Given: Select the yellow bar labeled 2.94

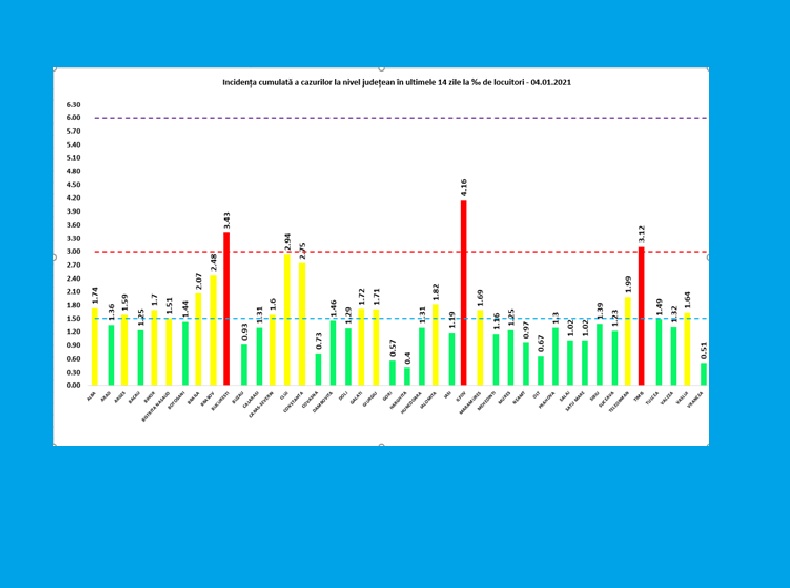Looking at the screenshot, I should pos(287,319).
